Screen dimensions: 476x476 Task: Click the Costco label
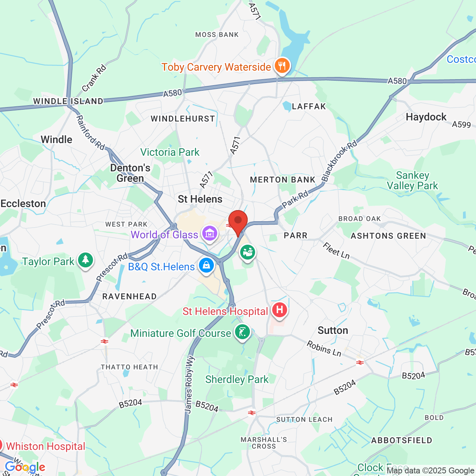pyautogui.click(x=461, y=59)
